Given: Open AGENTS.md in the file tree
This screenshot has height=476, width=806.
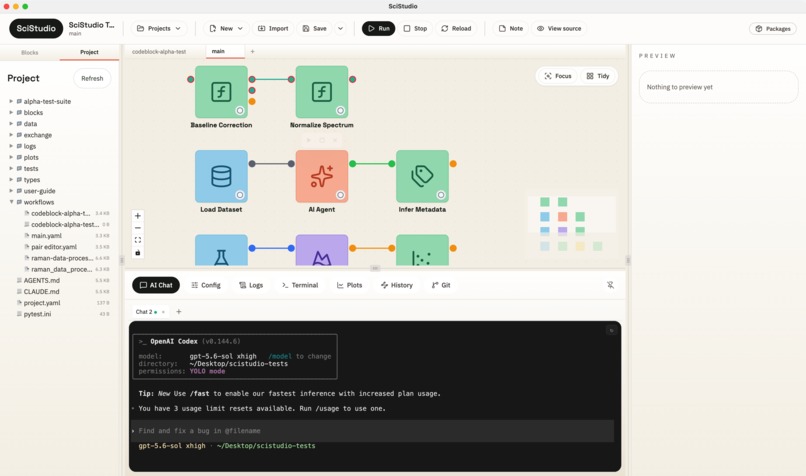Looking at the screenshot, I should click(42, 280).
